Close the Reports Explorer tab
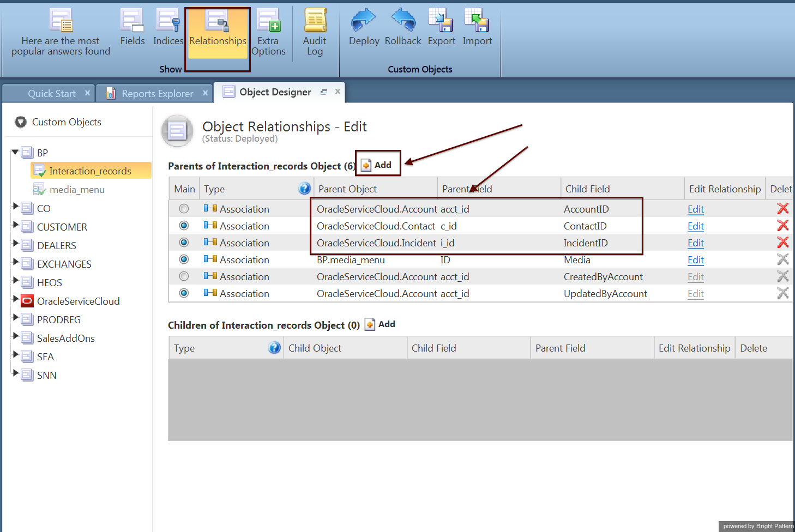 205,93
